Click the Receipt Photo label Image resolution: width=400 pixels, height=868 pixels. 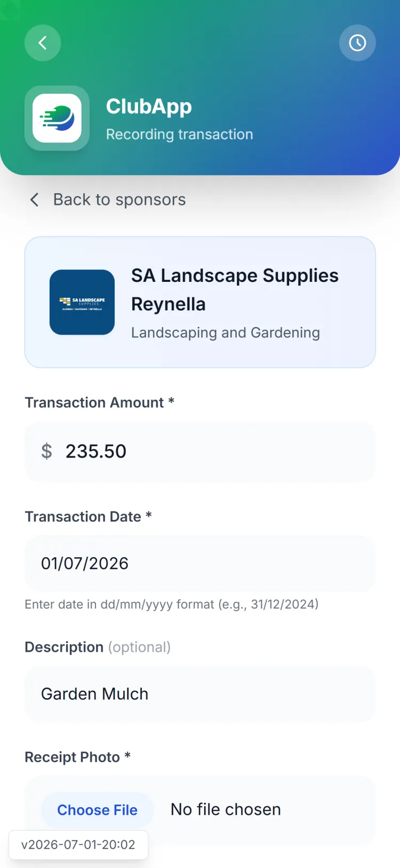(78, 757)
